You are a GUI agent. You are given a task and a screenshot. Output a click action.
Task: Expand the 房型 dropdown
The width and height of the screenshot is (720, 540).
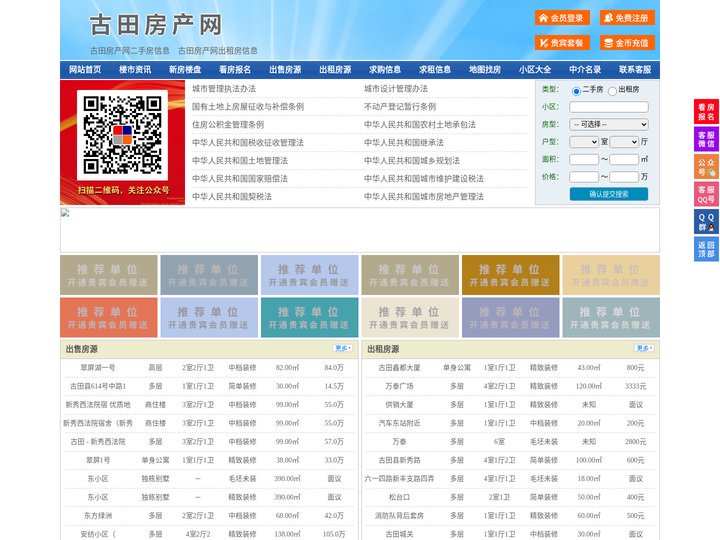(609, 124)
